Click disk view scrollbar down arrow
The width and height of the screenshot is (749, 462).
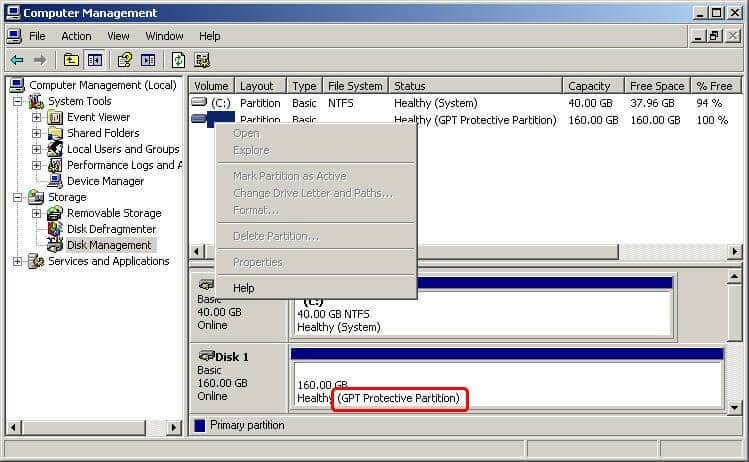(734, 408)
